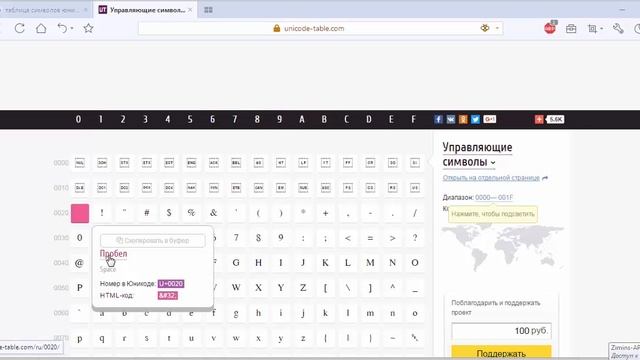640x360 pixels.
Task: Select the capital M character cell
Action: pyautogui.click(x=370, y=263)
